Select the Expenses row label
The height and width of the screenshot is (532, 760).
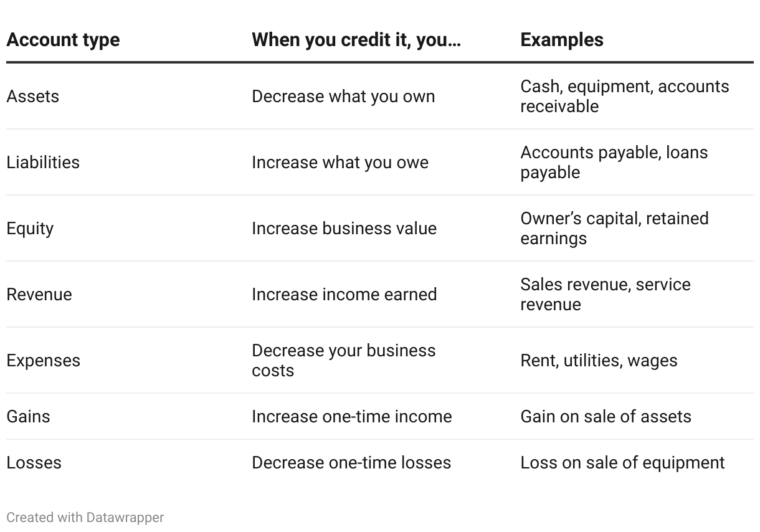[44, 361]
